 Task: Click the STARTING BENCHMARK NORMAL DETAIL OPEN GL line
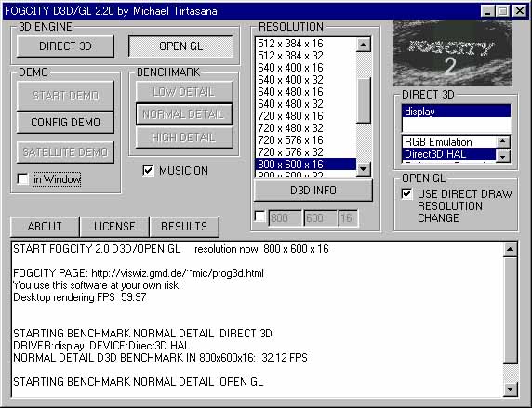138,382
